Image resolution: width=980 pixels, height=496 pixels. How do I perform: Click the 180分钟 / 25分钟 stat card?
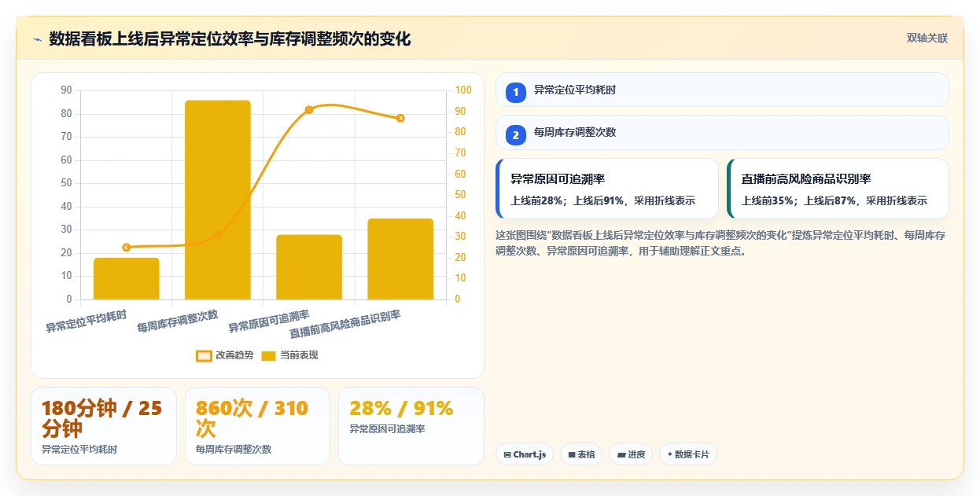(104, 426)
